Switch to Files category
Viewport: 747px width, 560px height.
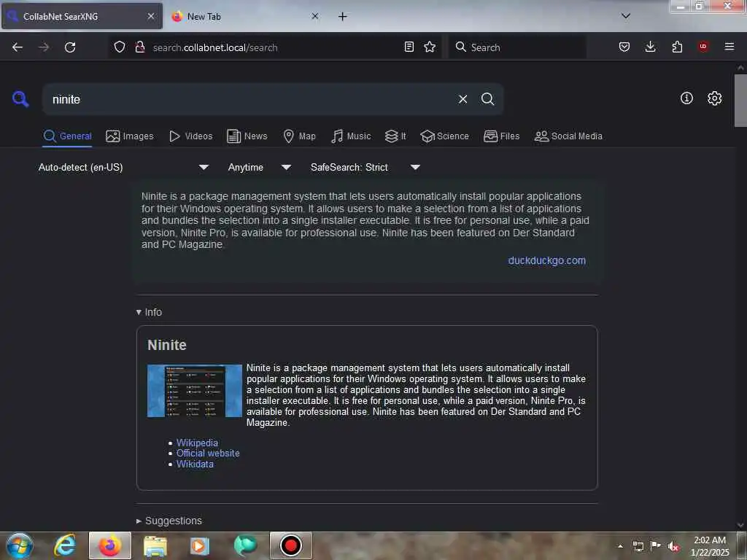[501, 136]
